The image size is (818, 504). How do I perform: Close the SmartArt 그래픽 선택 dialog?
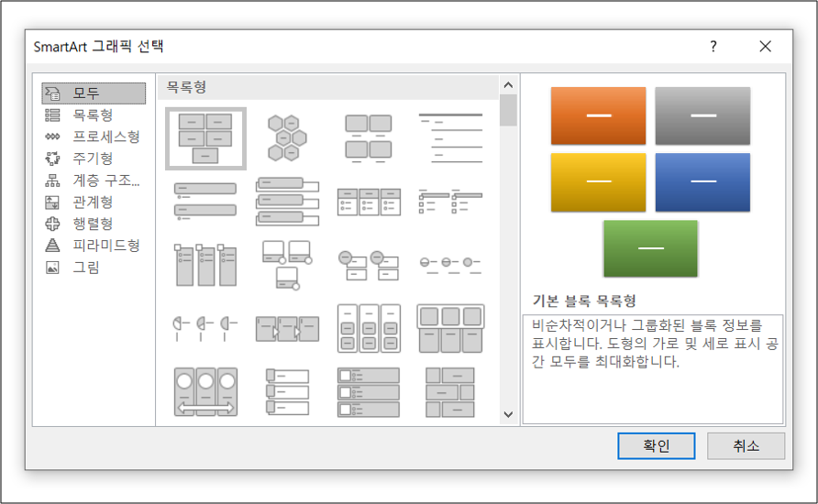[766, 47]
